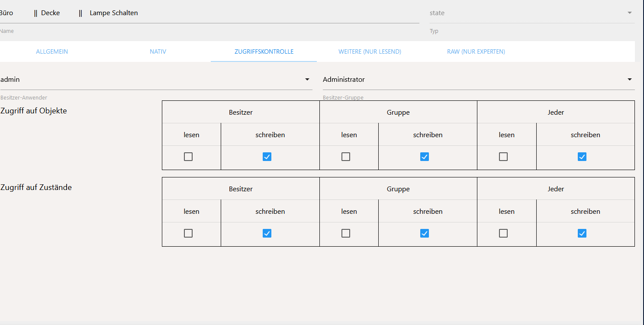Enable state read access for Besitzer
644x325 pixels.
click(x=188, y=233)
